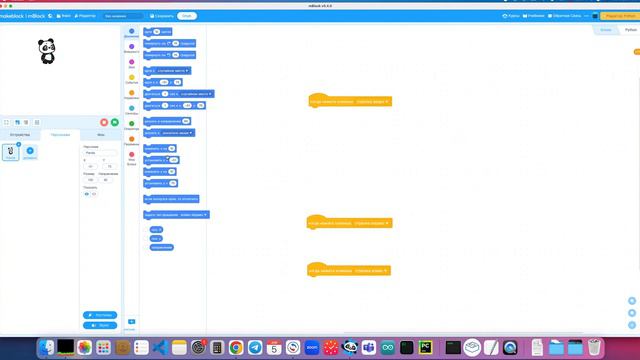Click Save in the top toolbar

(x=162, y=16)
